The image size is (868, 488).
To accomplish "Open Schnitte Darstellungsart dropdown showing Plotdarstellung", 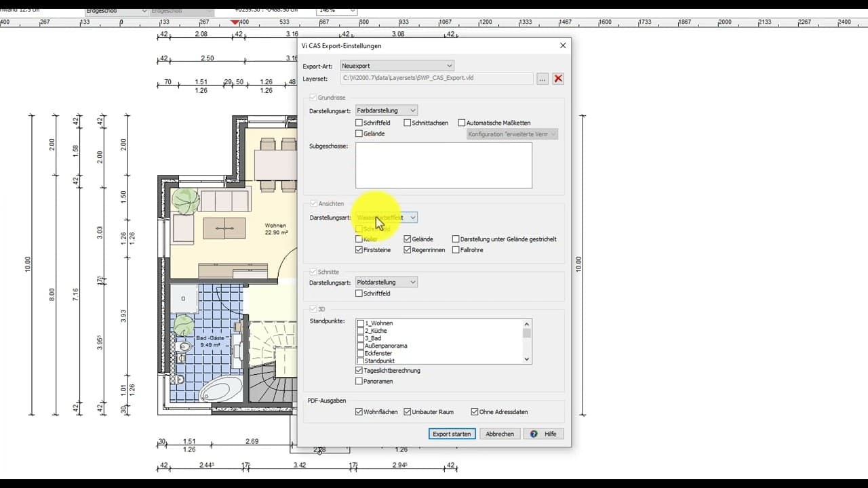I will 387,282.
